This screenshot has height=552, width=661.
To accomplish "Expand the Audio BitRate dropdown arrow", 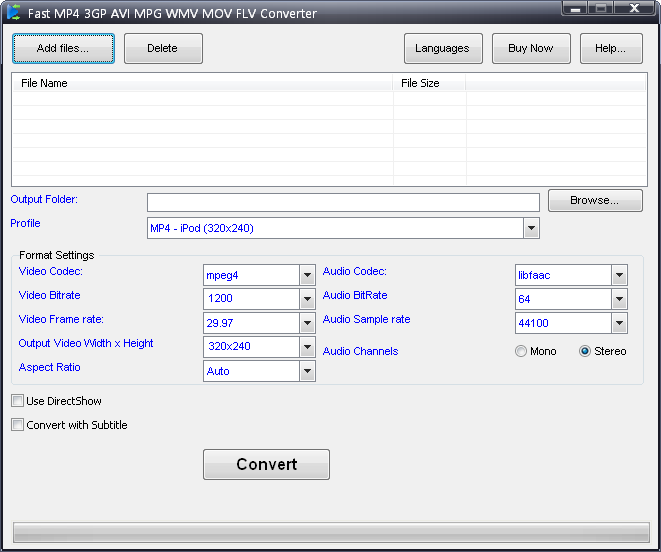I will coord(619,299).
